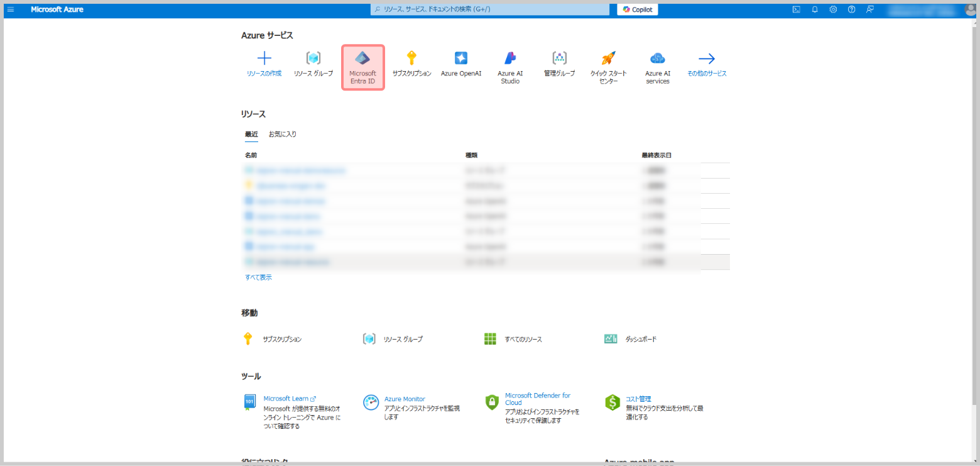Click the すべて表示 link
This screenshot has height=466, width=980.
(x=258, y=277)
